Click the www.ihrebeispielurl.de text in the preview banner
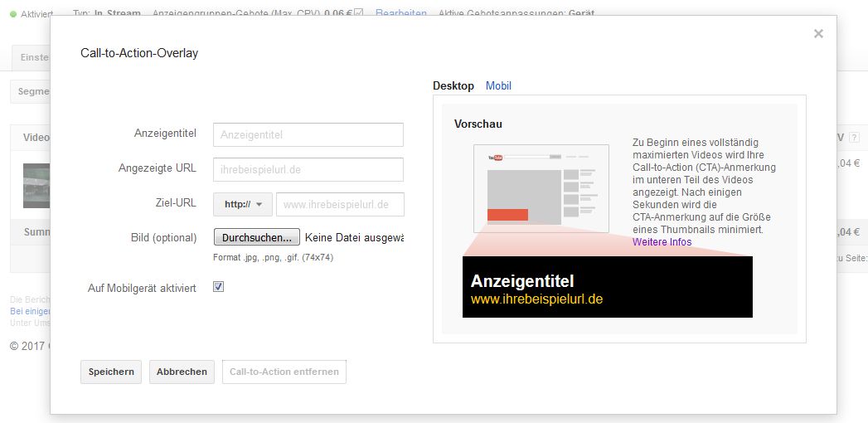The height and width of the screenshot is (423, 868). (x=536, y=299)
